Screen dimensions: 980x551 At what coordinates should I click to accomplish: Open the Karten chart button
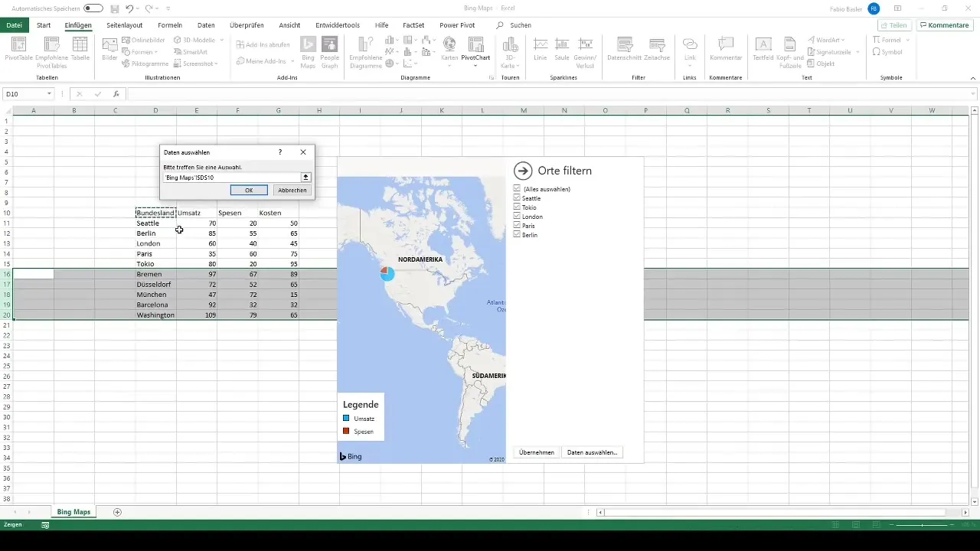[x=449, y=51]
